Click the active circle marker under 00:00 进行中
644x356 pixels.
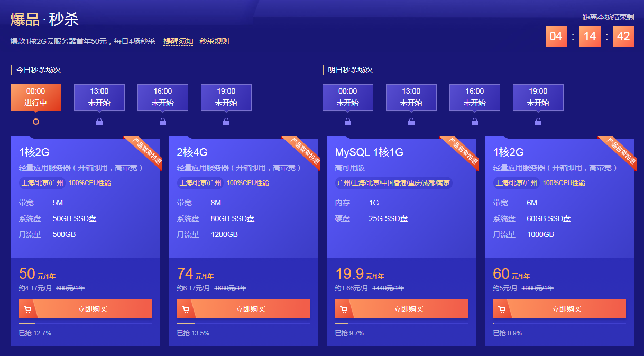36,122
